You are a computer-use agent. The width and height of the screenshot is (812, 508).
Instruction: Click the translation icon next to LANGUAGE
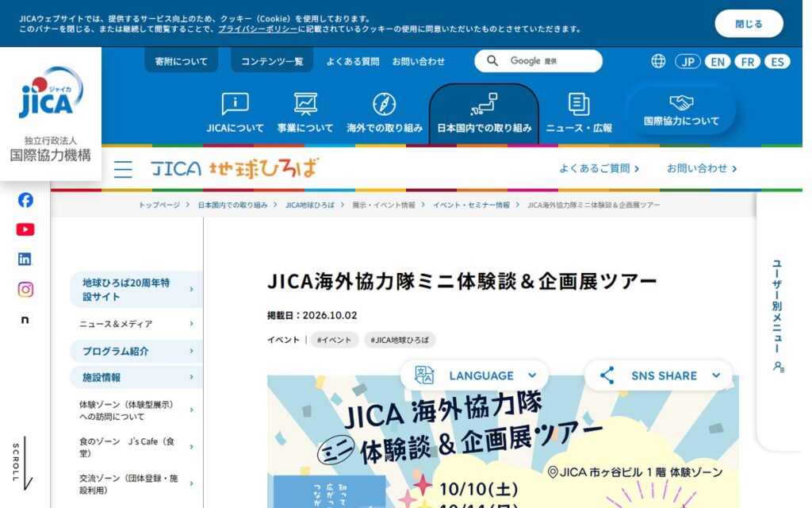pyautogui.click(x=424, y=375)
